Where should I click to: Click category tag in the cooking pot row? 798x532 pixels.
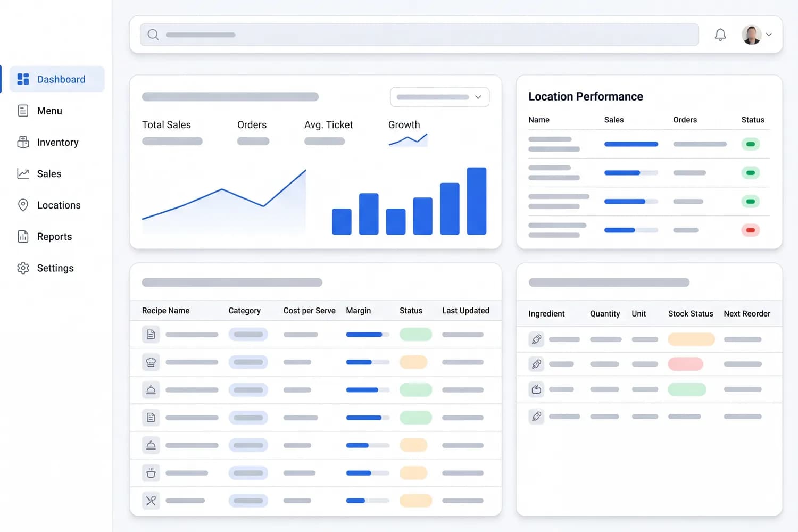[x=248, y=473]
